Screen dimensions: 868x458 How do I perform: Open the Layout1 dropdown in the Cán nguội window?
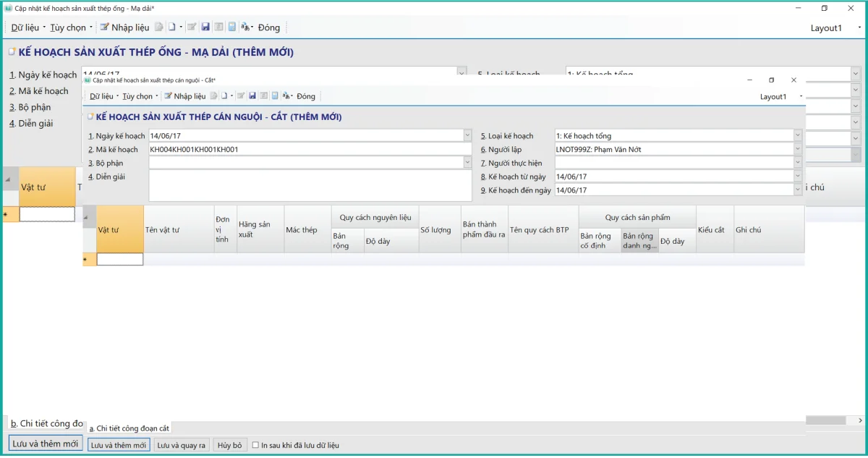(x=801, y=97)
